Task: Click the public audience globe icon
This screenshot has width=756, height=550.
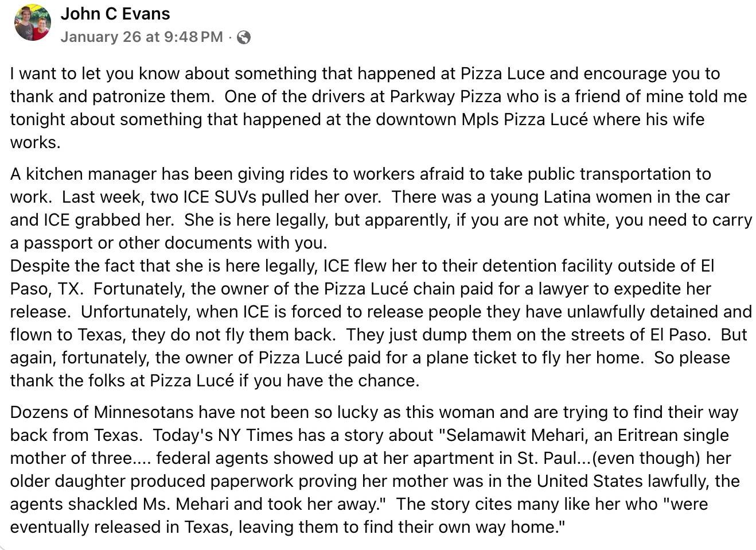Action: tap(244, 37)
